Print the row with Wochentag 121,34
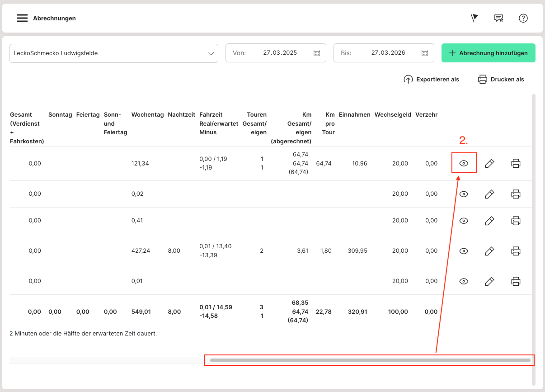The image size is (545, 392). click(516, 164)
